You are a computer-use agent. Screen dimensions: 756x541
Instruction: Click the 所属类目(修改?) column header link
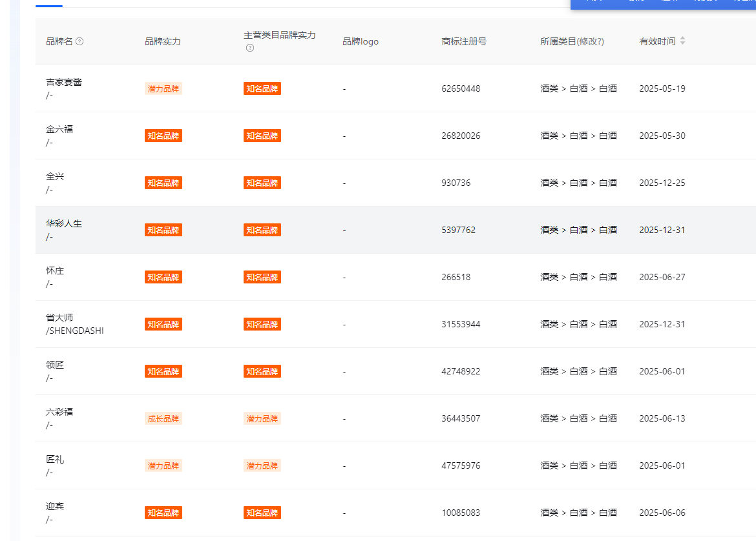pyautogui.click(x=572, y=41)
